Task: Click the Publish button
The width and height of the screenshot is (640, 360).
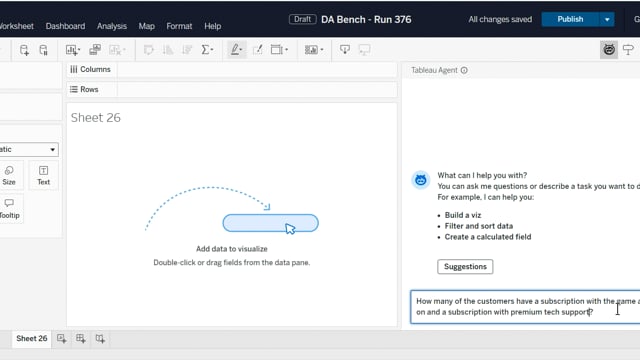Action: coord(570,20)
